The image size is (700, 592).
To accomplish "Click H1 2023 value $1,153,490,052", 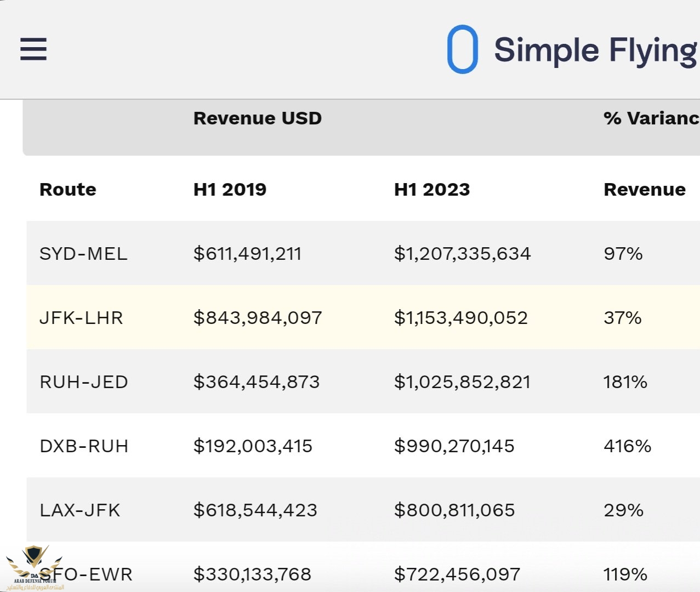I will pos(461,318).
